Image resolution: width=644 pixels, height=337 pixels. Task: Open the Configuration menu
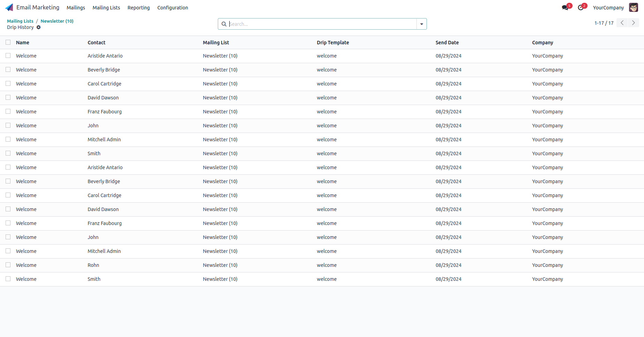(x=172, y=8)
